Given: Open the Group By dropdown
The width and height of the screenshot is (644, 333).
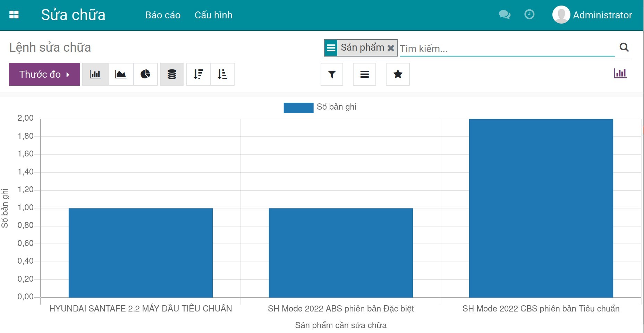Looking at the screenshot, I should 364,74.
